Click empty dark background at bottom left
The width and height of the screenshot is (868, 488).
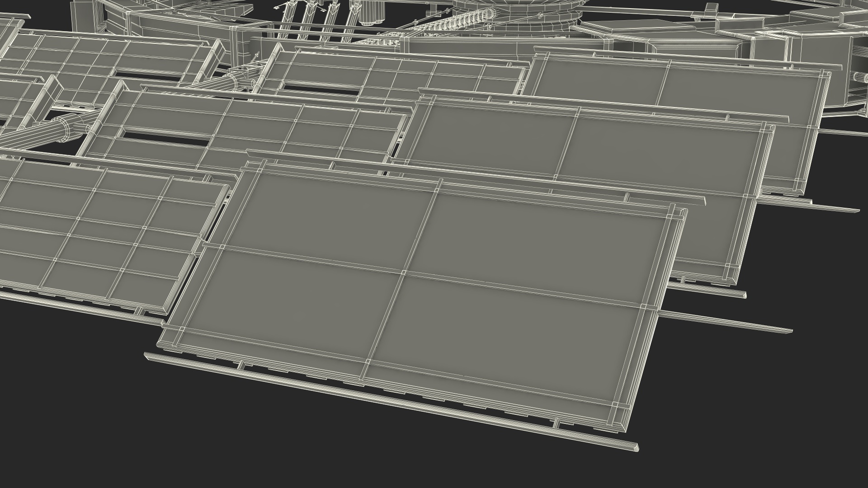tap(68, 407)
